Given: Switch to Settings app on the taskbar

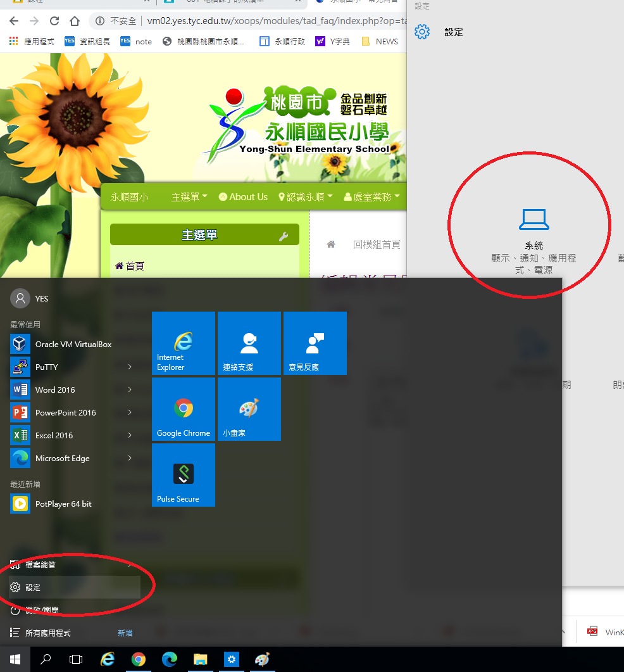Looking at the screenshot, I should 231,659.
